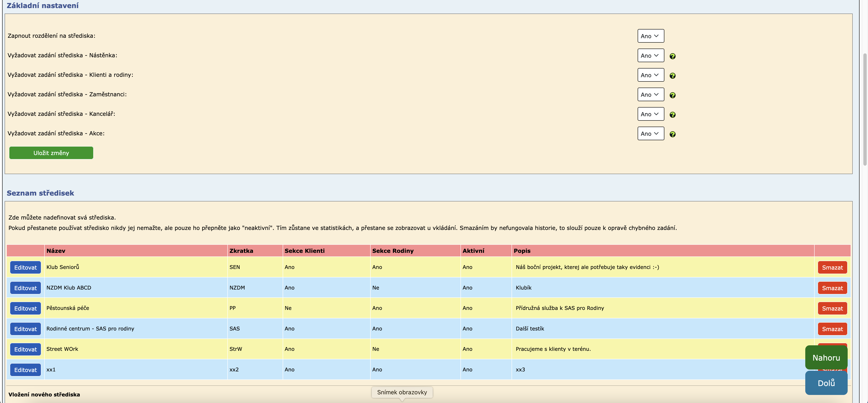Image resolution: width=868 pixels, height=403 pixels.
Task: Delete Rodinné centrum - SAS row
Action: 832,329
